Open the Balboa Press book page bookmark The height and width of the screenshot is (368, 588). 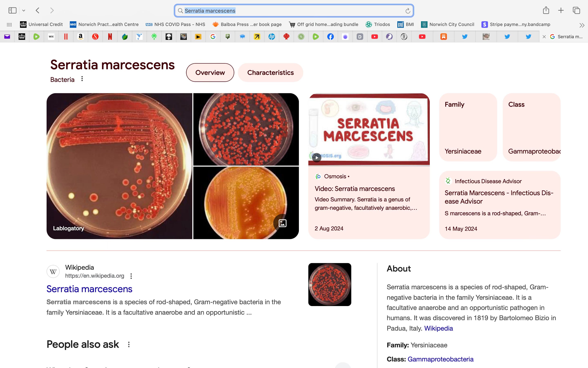[247, 24]
